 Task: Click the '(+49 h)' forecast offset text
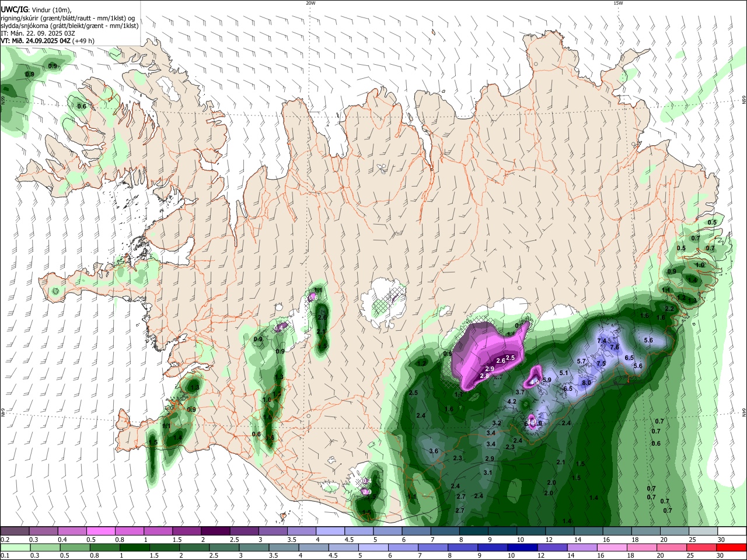tap(84, 41)
